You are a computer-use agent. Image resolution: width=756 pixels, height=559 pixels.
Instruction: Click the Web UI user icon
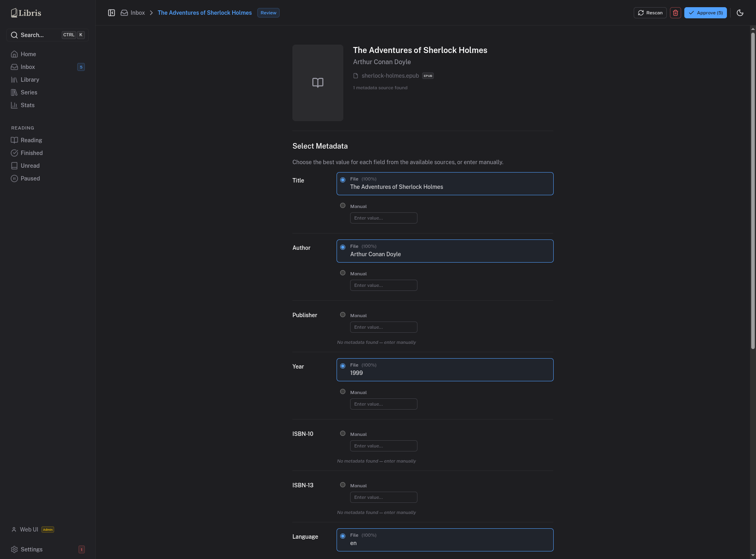(x=14, y=530)
